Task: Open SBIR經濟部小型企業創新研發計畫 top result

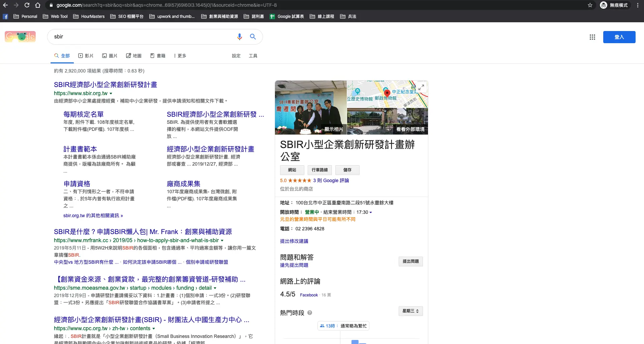Action: (x=105, y=85)
